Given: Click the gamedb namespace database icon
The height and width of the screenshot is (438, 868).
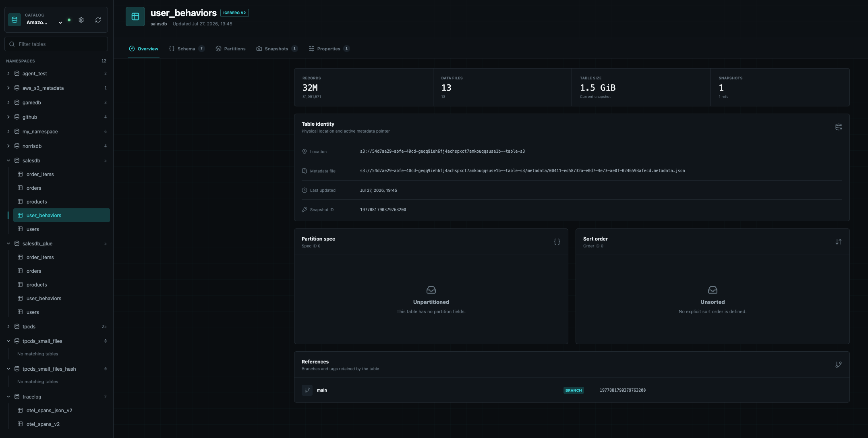Looking at the screenshot, I should tap(17, 102).
